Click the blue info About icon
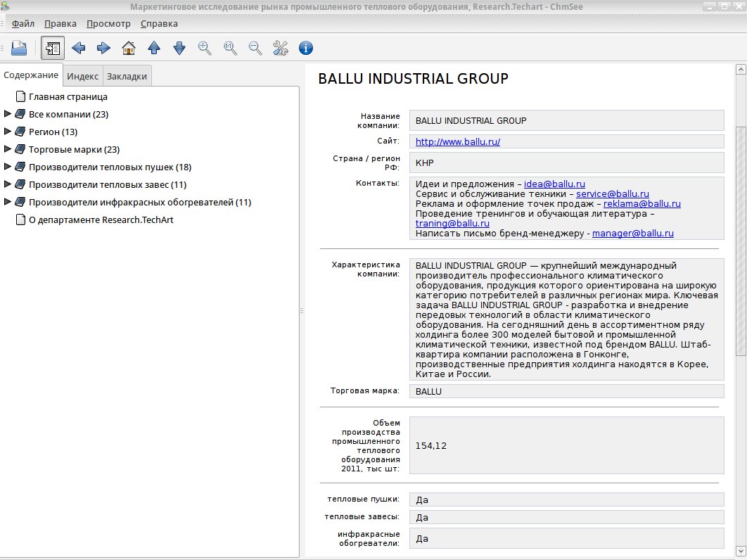 [x=306, y=48]
